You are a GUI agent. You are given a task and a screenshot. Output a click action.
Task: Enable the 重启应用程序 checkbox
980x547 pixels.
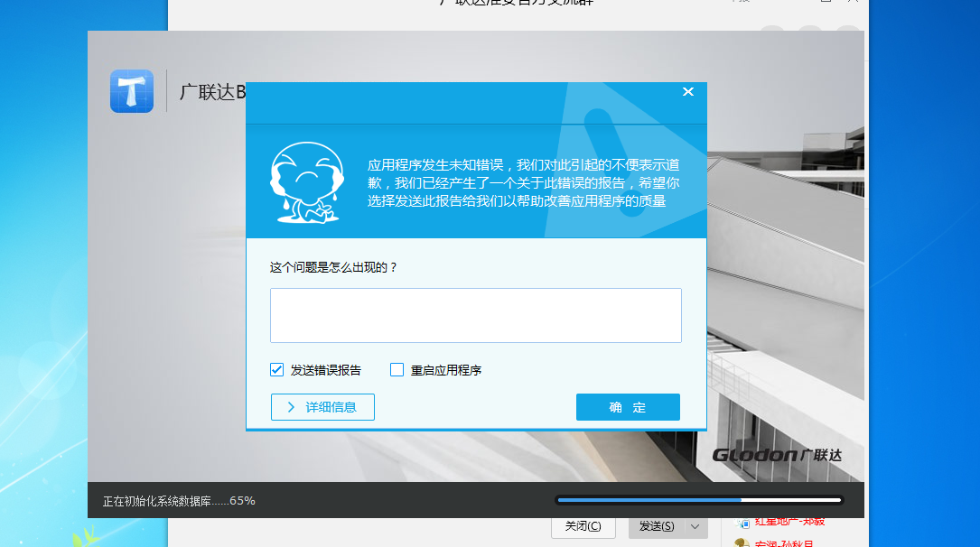click(397, 370)
